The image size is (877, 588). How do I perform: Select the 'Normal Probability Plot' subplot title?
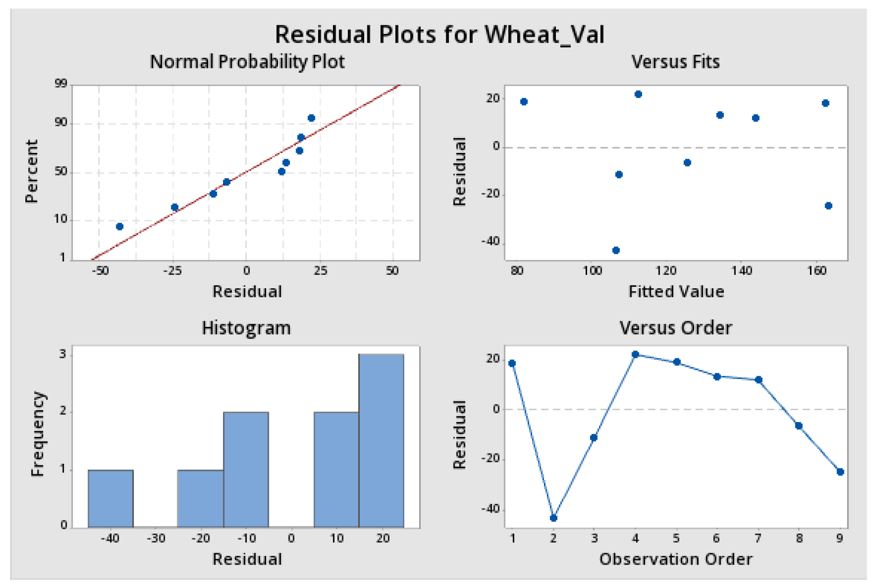(x=247, y=62)
